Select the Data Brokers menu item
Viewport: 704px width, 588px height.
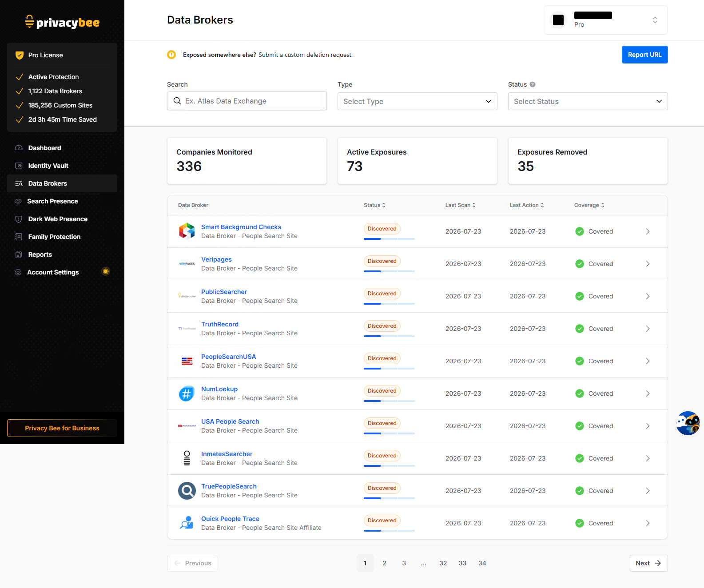62,183
